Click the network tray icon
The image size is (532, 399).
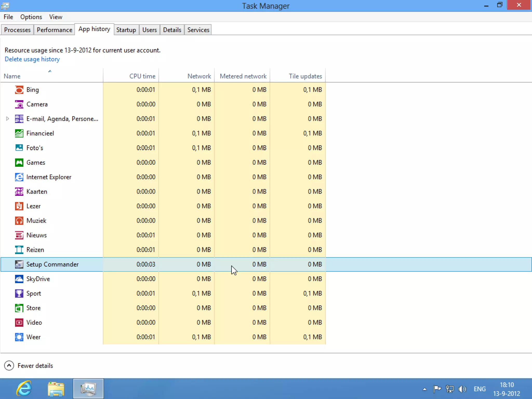coord(450,389)
